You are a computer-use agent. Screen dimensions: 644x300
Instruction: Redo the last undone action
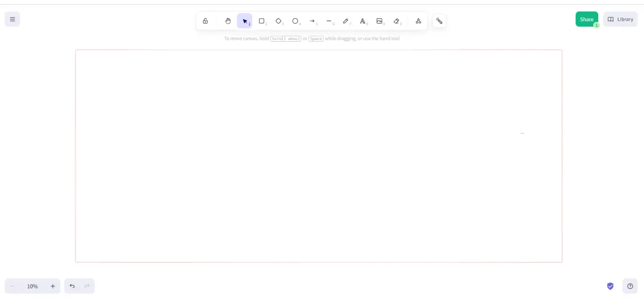(x=87, y=286)
